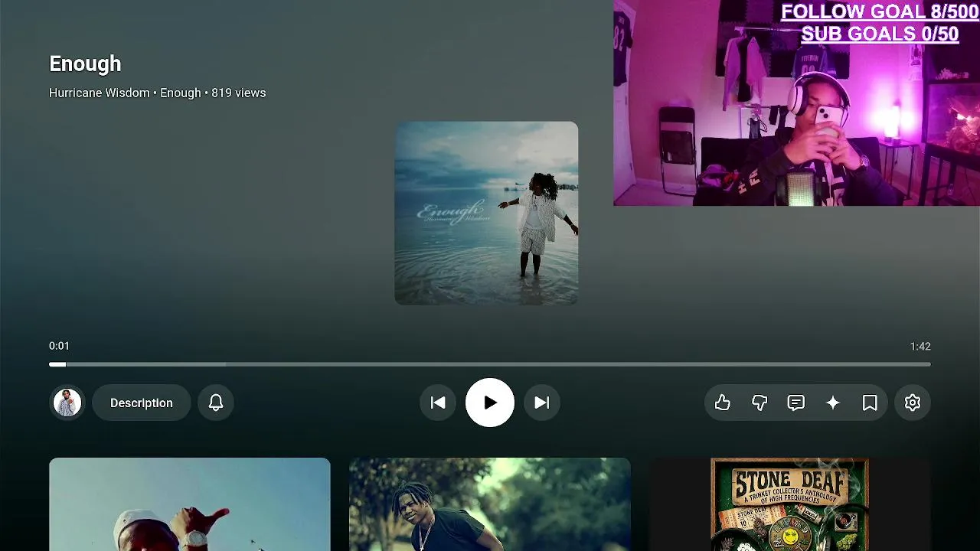Click the video title Enough
The image size is (980, 551).
85,64
